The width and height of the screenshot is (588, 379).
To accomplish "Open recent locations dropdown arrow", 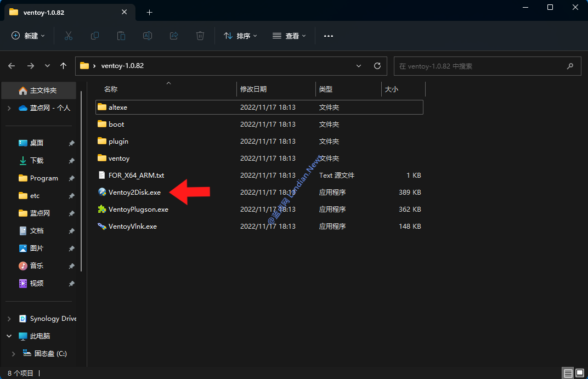I will click(47, 66).
